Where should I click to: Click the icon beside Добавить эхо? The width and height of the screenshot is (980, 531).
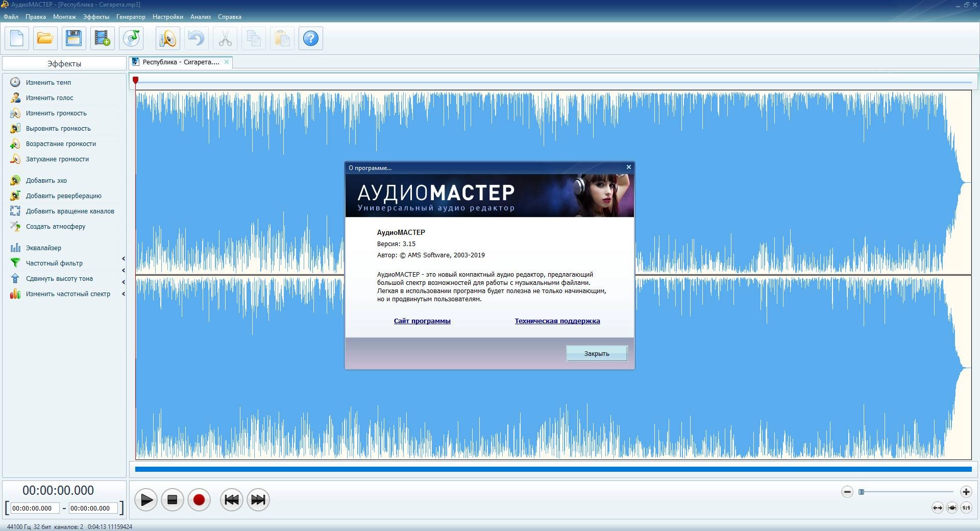[15, 180]
